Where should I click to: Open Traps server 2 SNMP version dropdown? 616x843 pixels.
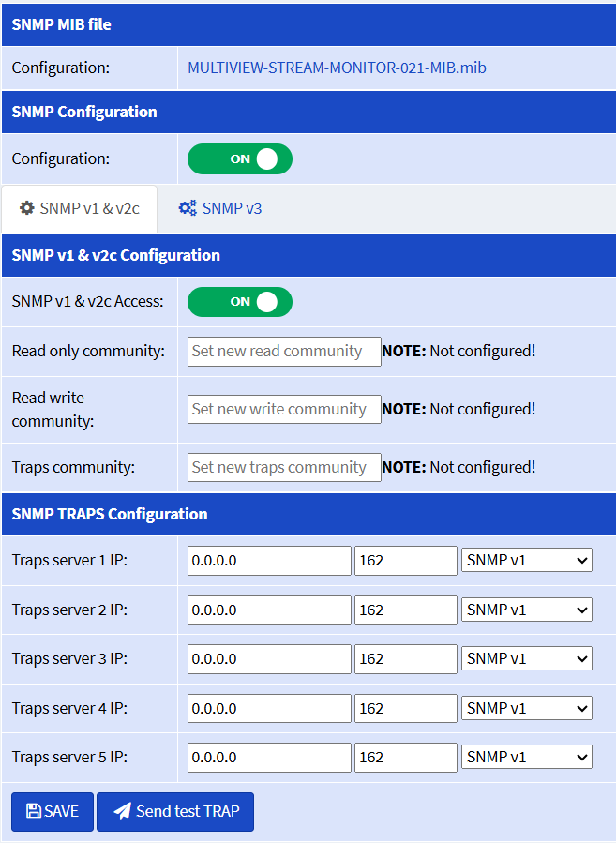click(527, 610)
